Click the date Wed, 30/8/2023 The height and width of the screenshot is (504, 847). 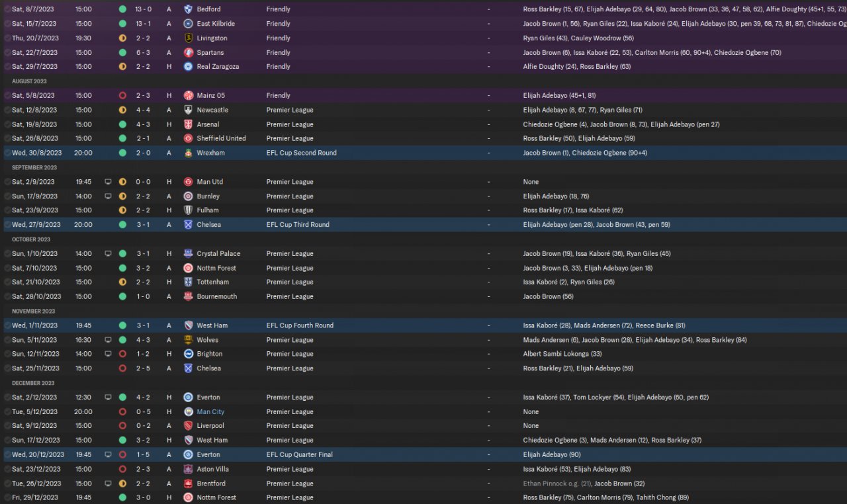(x=37, y=153)
